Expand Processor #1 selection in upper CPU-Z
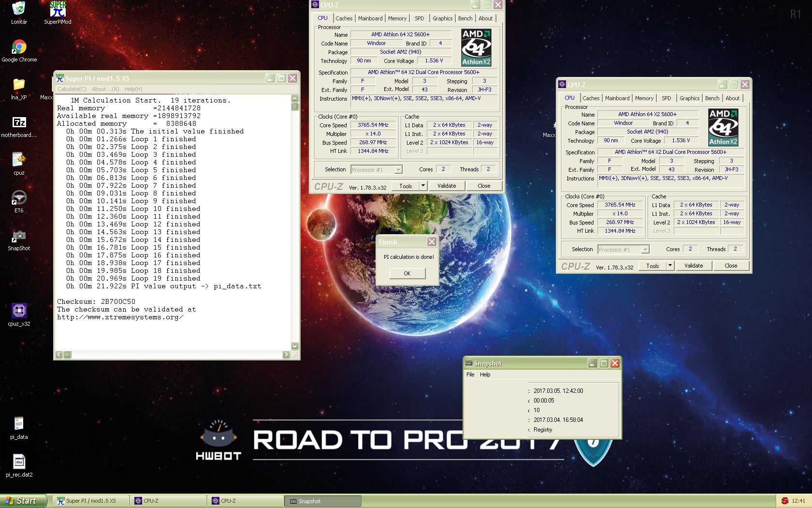 398,170
